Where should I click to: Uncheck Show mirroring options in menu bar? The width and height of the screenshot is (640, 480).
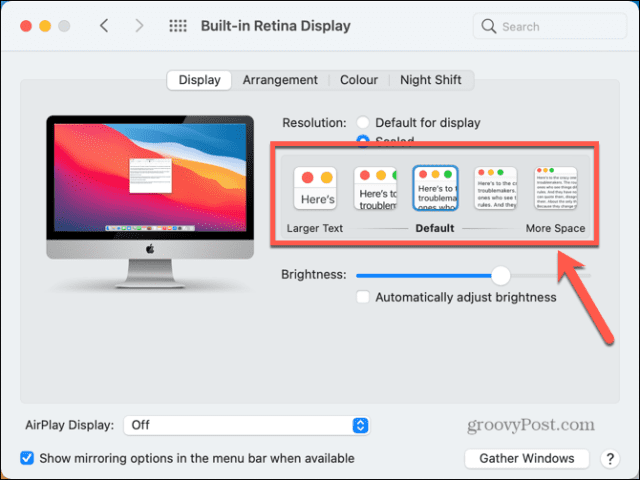[27, 458]
